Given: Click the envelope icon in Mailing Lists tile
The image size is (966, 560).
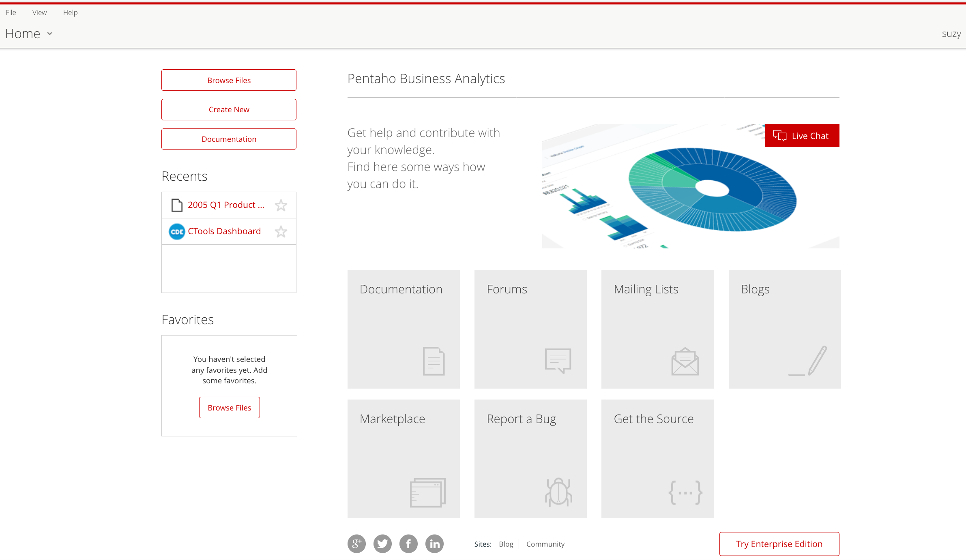Looking at the screenshot, I should 685,361.
